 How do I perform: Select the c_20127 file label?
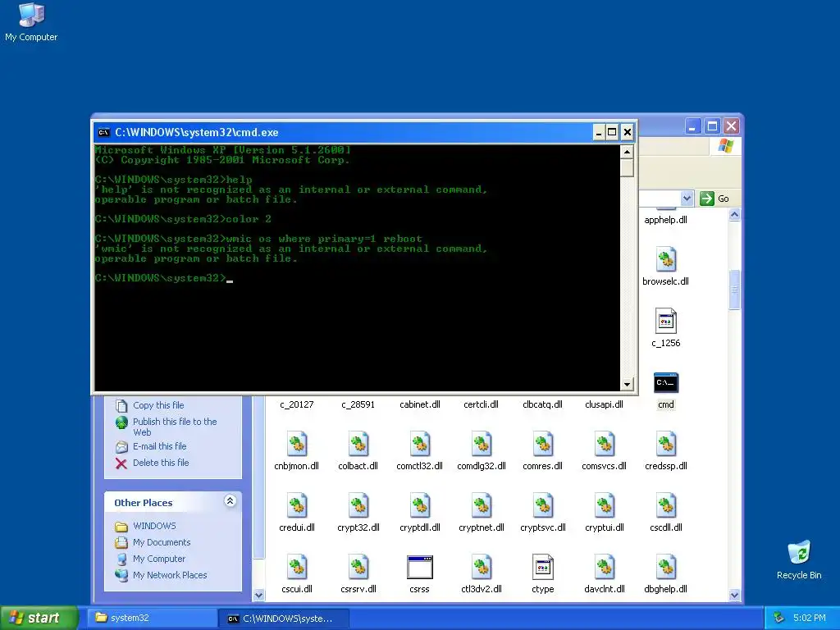297,404
